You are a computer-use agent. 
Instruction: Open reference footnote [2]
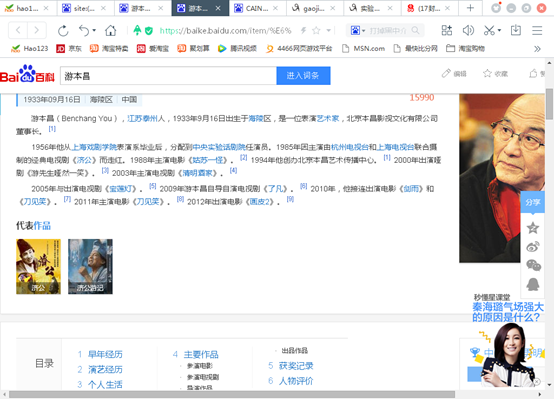243,158
